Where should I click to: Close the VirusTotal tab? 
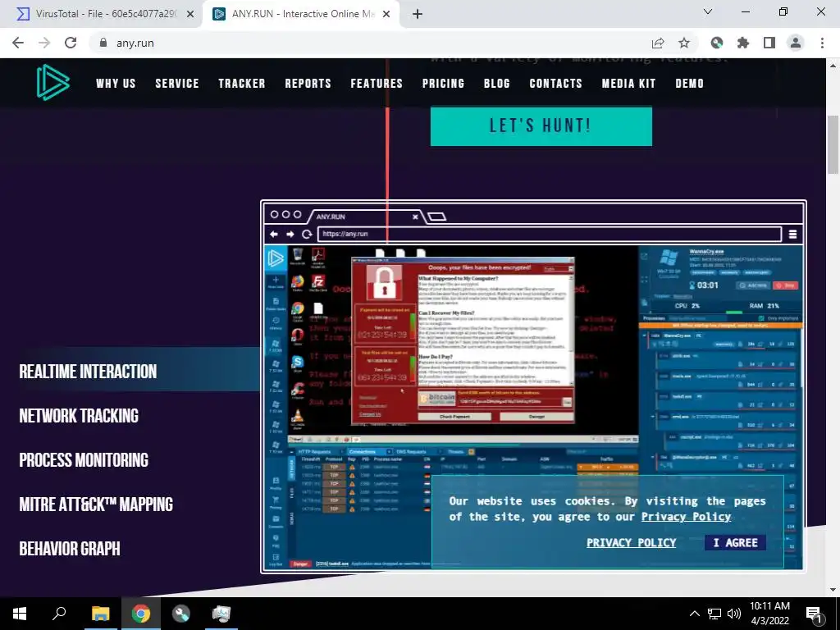click(190, 14)
